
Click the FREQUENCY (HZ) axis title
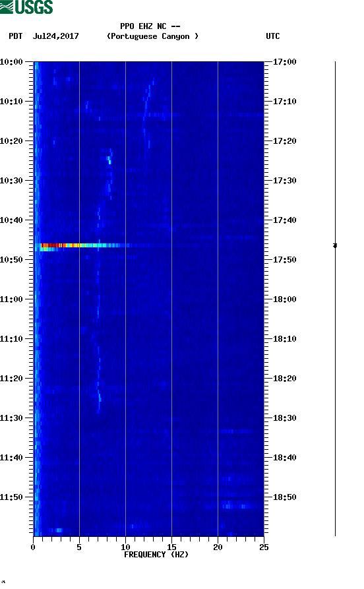[x=156, y=555]
